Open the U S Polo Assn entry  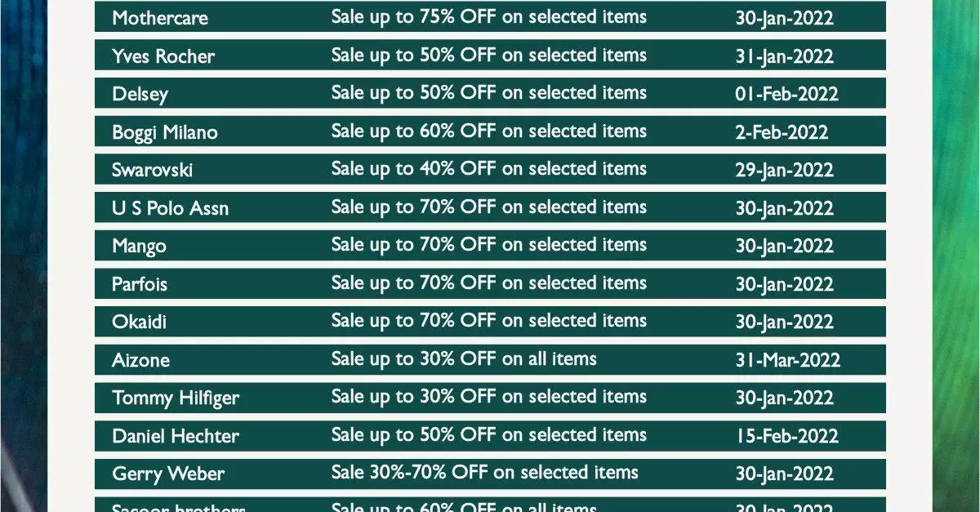pyautogui.click(x=171, y=208)
